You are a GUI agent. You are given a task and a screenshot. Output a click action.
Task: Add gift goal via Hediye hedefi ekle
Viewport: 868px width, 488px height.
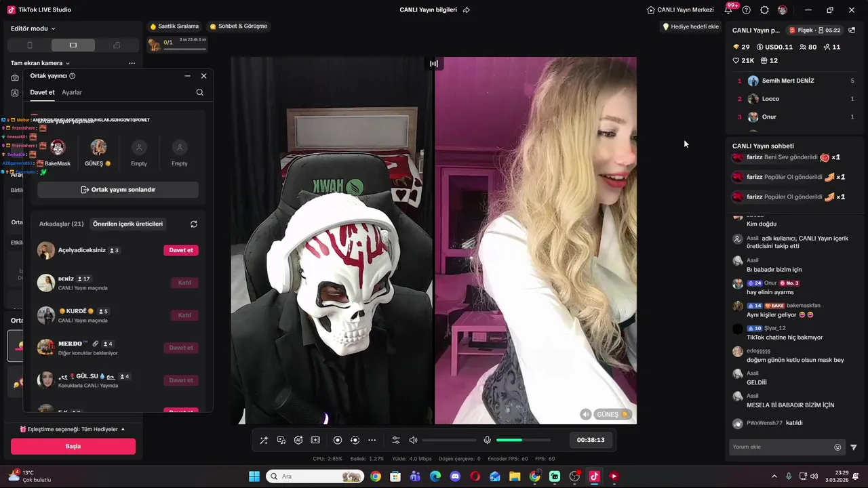pyautogui.click(x=690, y=26)
